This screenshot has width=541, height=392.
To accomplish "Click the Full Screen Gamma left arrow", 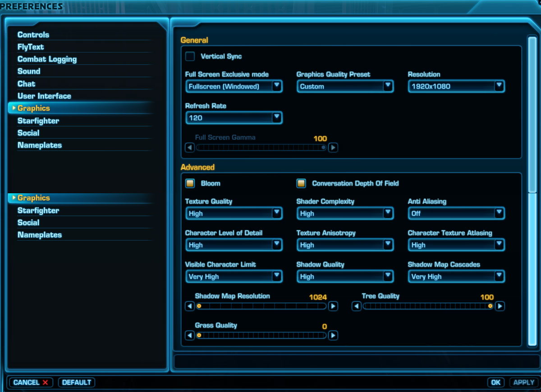I will pyautogui.click(x=189, y=147).
